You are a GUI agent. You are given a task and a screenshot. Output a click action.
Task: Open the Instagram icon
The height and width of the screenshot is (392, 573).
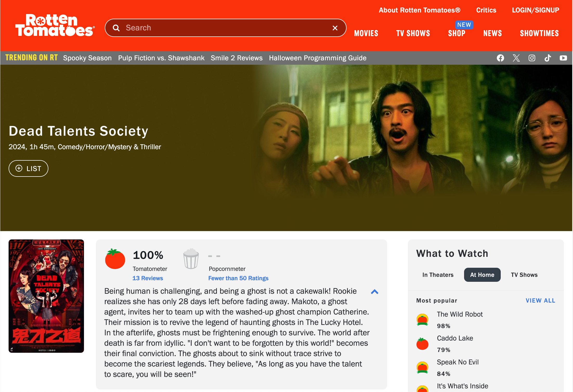(532, 58)
